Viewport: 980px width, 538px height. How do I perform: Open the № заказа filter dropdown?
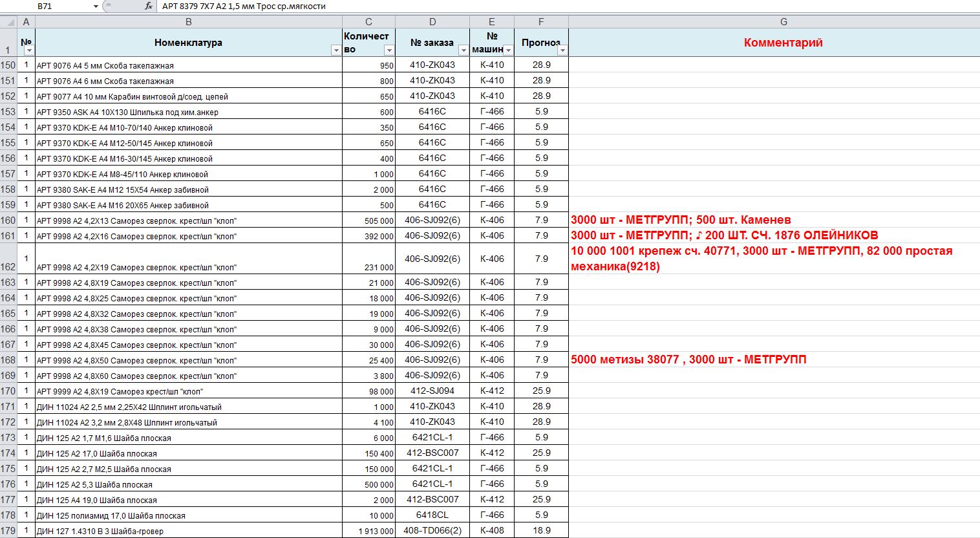pyautogui.click(x=463, y=50)
